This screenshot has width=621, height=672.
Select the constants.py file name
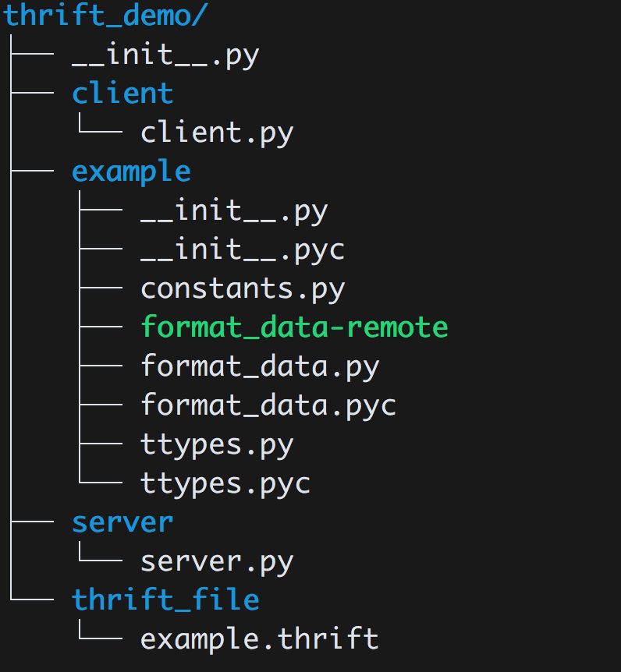243,290
